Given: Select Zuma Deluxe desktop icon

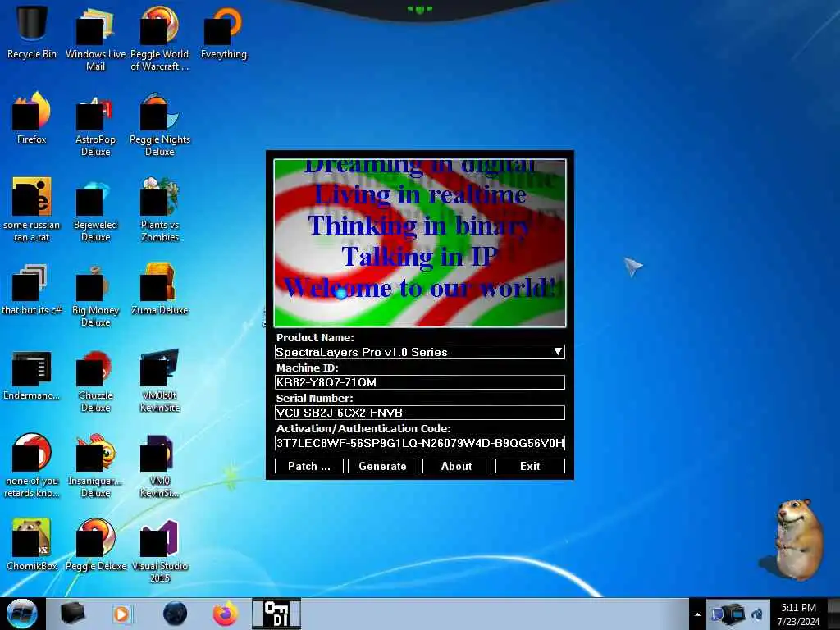Looking at the screenshot, I should click(x=160, y=290).
